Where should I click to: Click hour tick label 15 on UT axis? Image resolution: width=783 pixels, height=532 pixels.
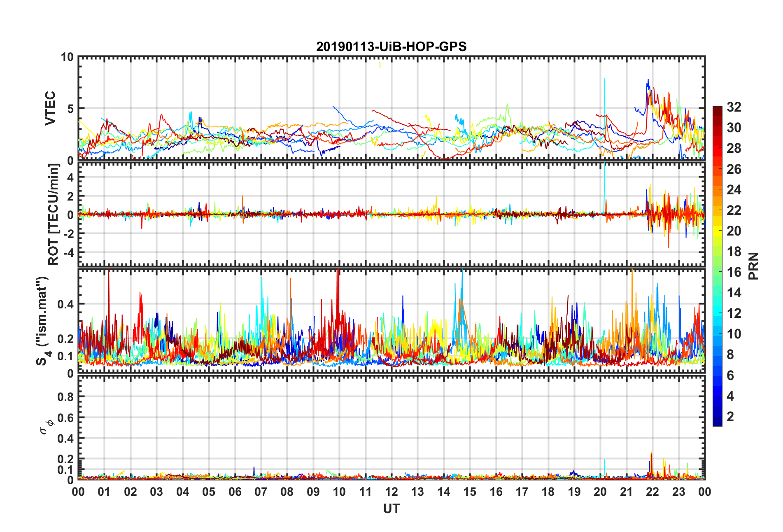click(470, 492)
